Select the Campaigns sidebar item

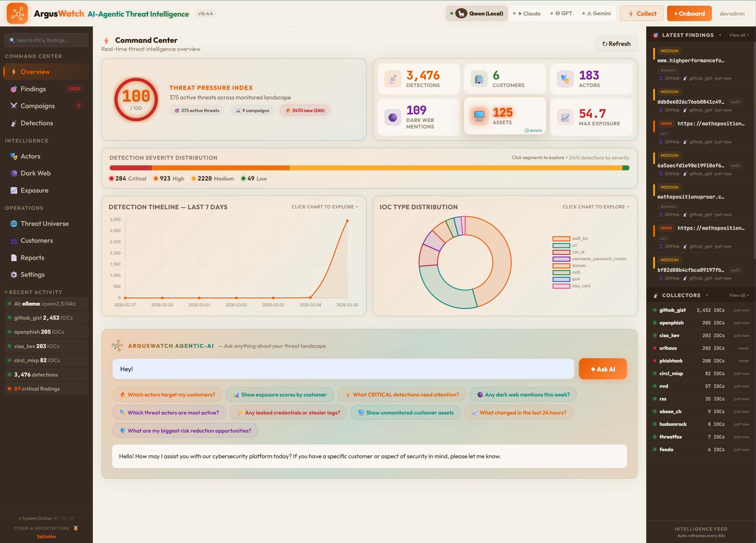tap(37, 106)
